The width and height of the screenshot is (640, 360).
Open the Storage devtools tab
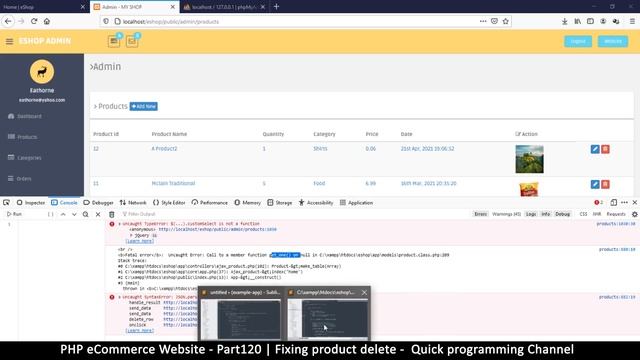pyautogui.click(x=280, y=202)
